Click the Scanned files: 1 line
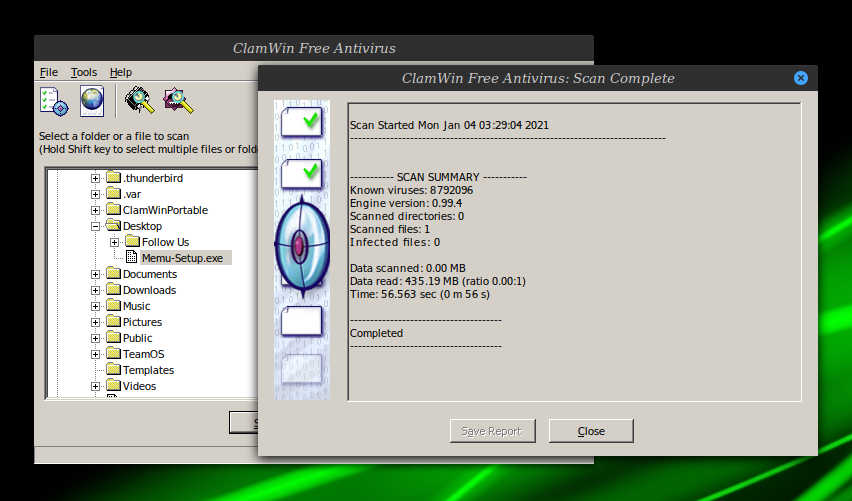Image resolution: width=852 pixels, height=501 pixels. 390,230
